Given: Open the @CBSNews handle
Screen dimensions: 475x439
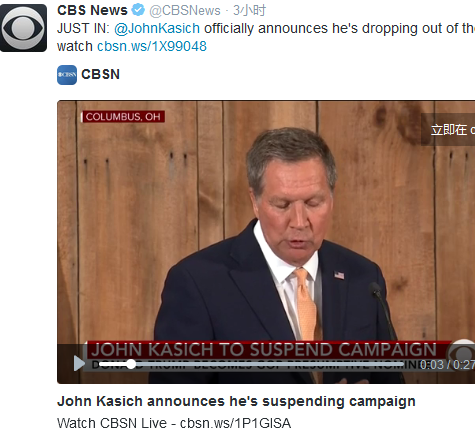Looking at the screenshot, I should click(185, 11).
